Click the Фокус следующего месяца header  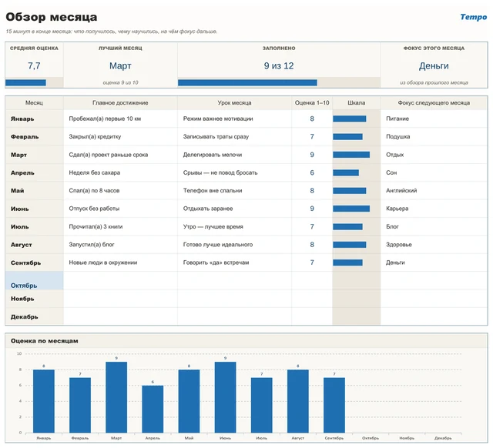point(434,102)
